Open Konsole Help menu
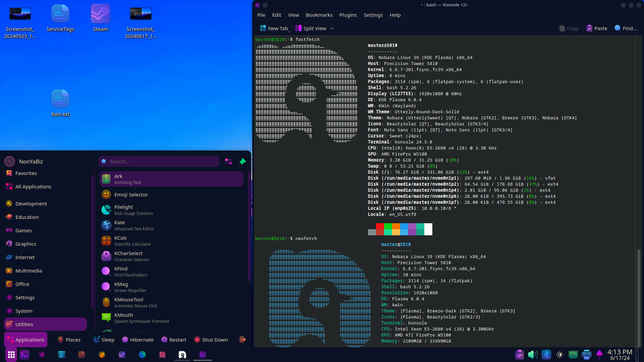 click(395, 15)
